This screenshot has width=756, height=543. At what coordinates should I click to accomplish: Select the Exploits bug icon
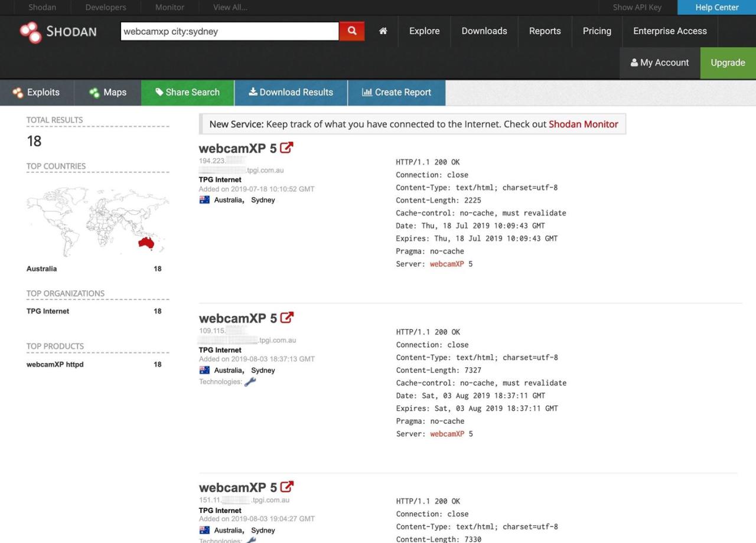17,92
